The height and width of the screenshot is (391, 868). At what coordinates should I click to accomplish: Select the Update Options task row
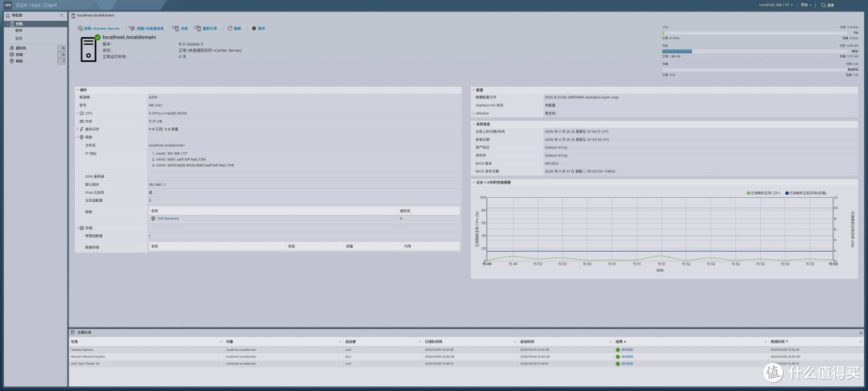[465, 350]
